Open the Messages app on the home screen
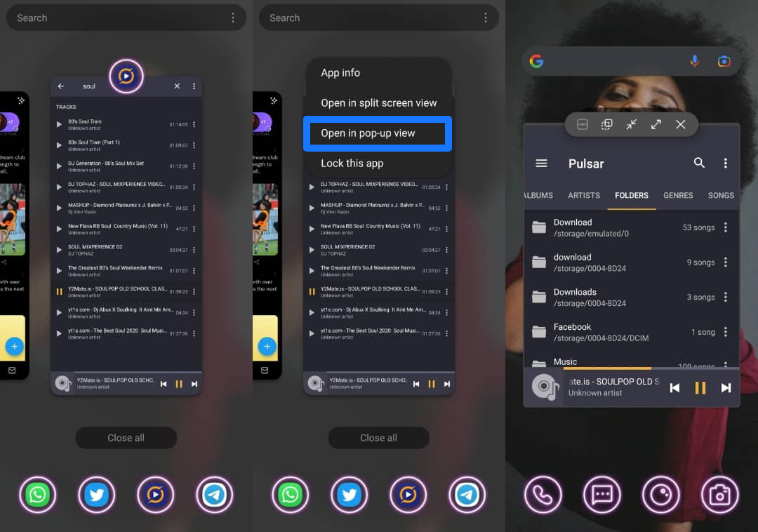 coord(602,495)
